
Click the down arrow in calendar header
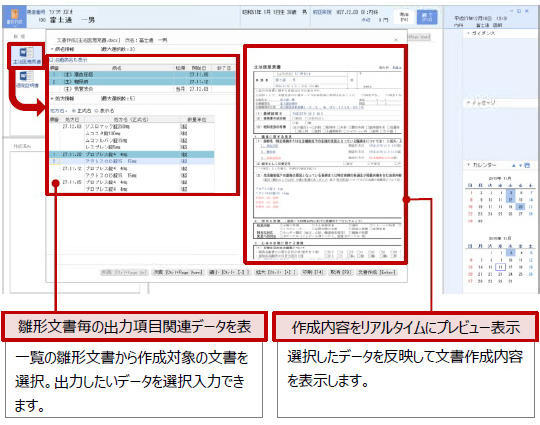[x=520, y=166]
